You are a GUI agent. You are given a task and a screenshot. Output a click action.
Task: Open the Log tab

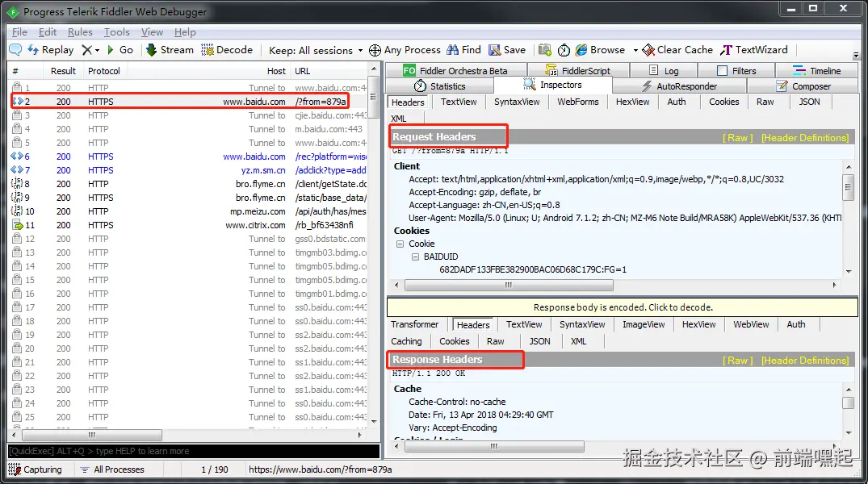tap(664, 70)
